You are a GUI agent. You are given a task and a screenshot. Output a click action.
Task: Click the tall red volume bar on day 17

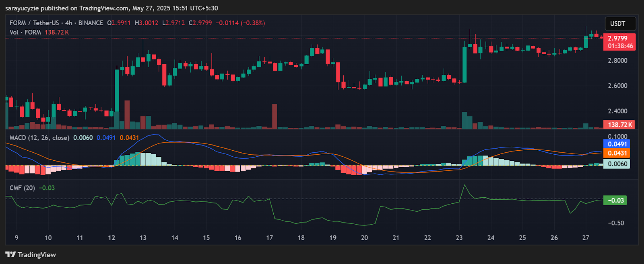[x=275, y=116]
